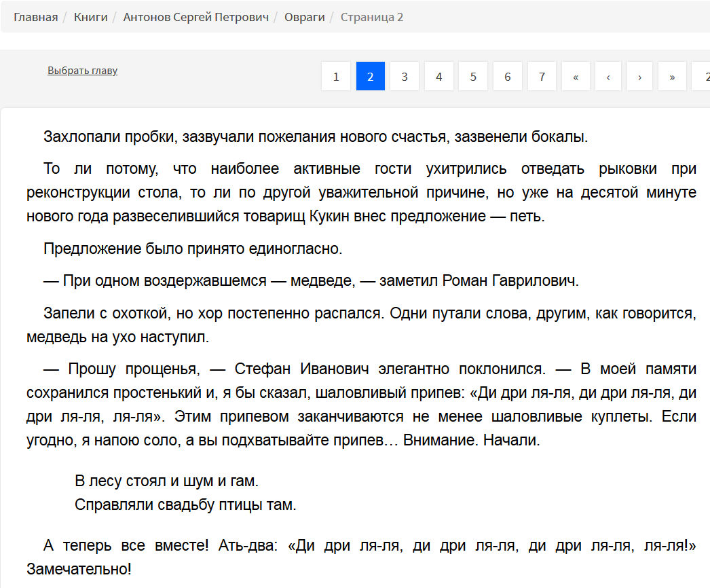The width and height of the screenshot is (710, 588).
Task: Open author Антонов Сергей Петрович breadcrumb
Action: point(196,17)
